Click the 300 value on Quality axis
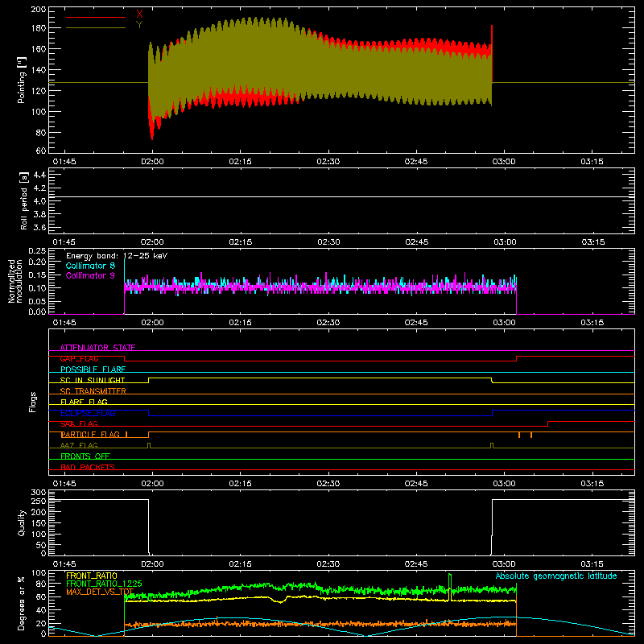Viewport: 644px width, 644px height. 39,493
